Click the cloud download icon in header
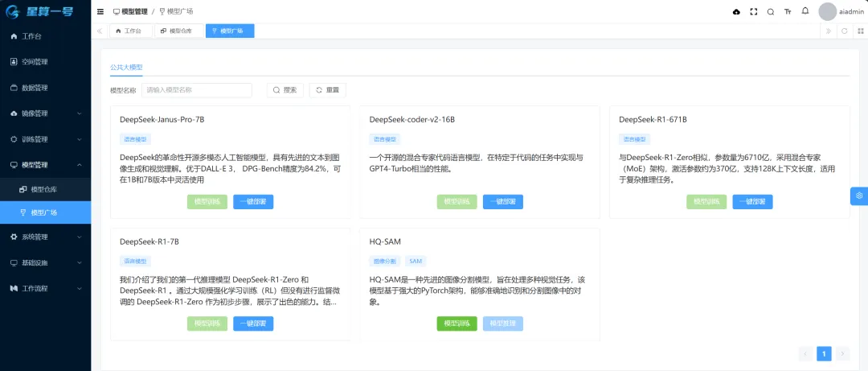Image resolution: width=868 pixels, height=371 pixels. [x=736, y=12]
